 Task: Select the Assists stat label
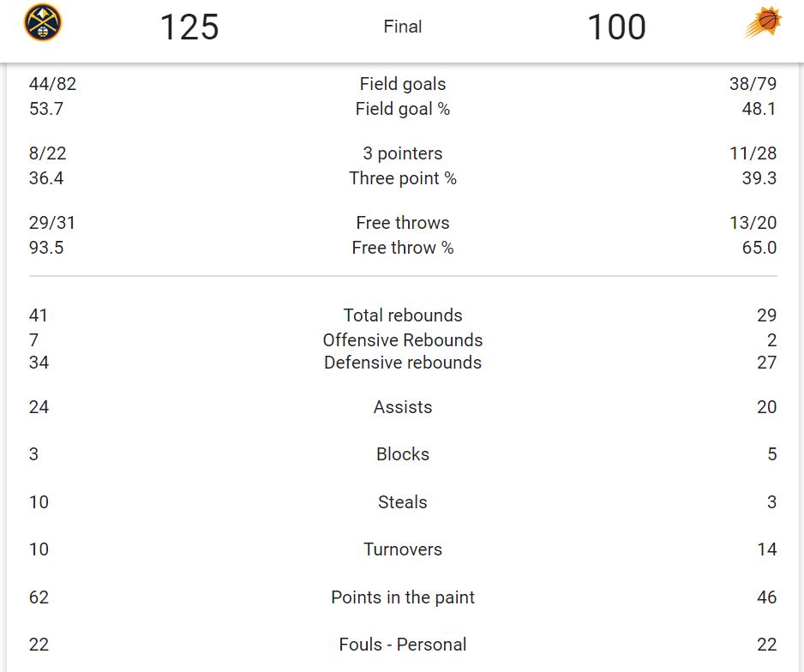pyautogui.click(x=403, y=407)
